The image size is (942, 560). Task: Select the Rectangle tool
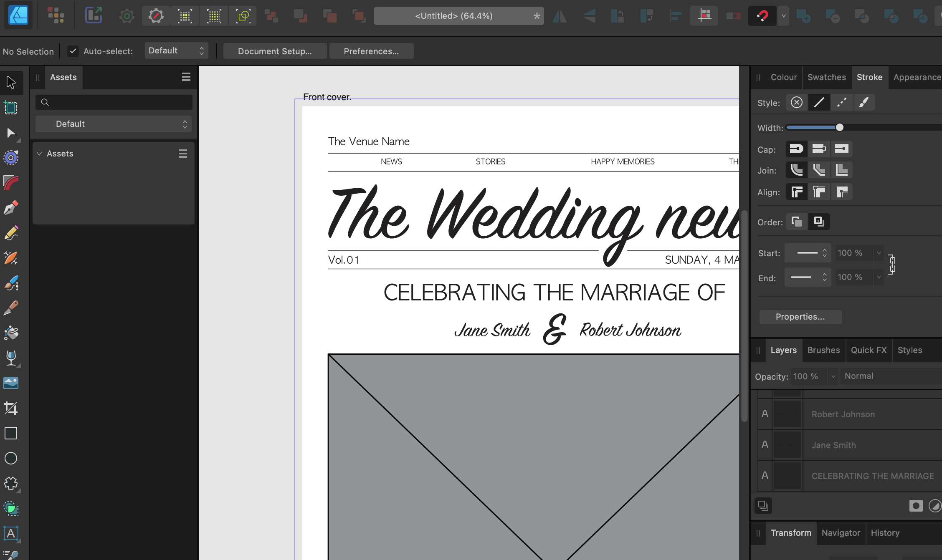[11, 433]
